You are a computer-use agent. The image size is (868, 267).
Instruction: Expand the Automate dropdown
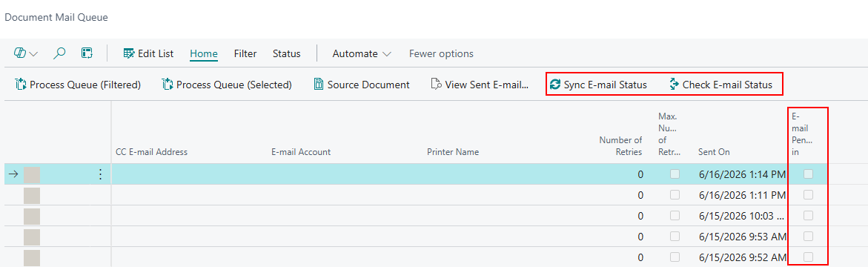(362, 53)
